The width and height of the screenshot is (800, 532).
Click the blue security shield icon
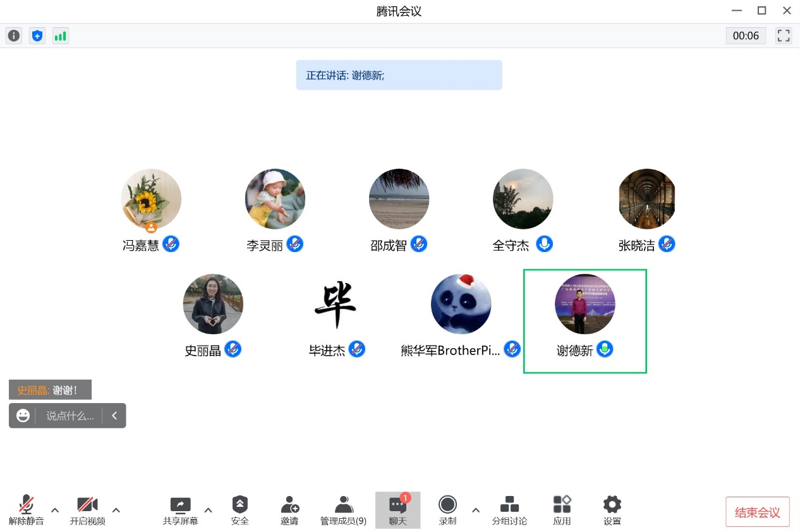(37, 36)
